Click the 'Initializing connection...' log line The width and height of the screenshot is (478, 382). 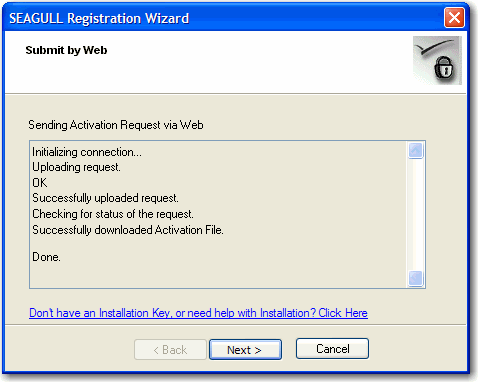coord(87,152)
